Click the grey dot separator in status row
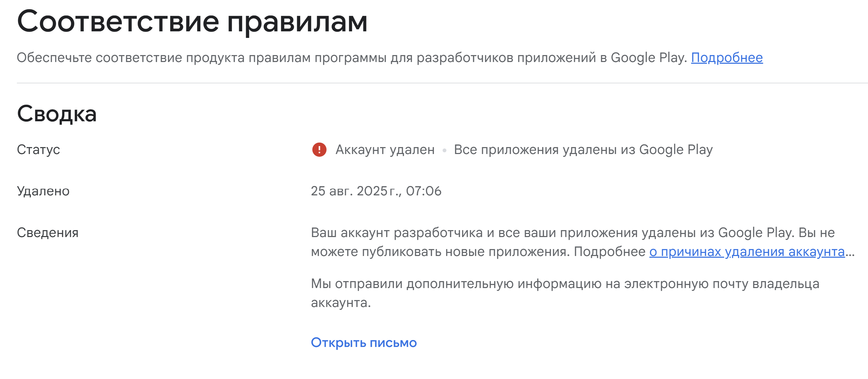Viewport: 868px width, 379px height. tap(444, 151)
